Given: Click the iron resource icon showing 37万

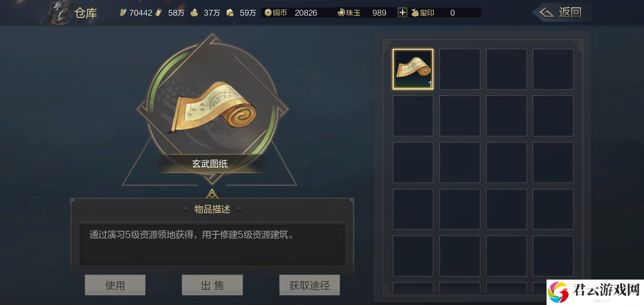Looking at the screenshot, I should point(194,13).
